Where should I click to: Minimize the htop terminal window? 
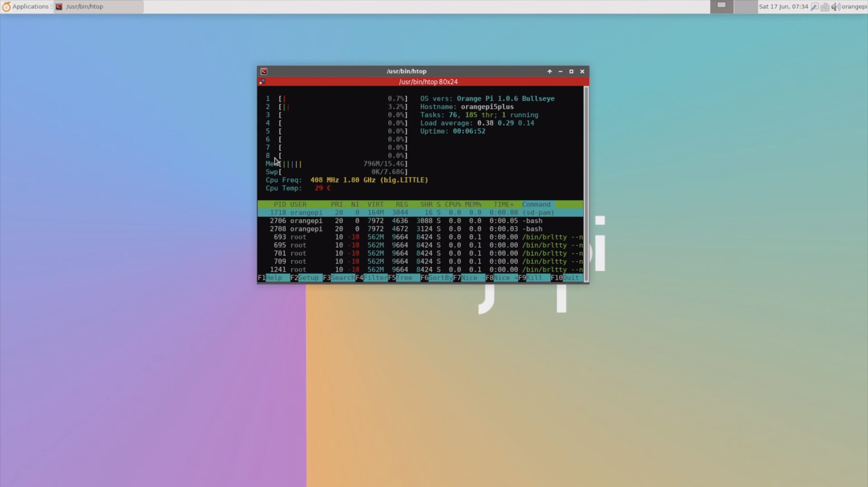coord(560,71)
